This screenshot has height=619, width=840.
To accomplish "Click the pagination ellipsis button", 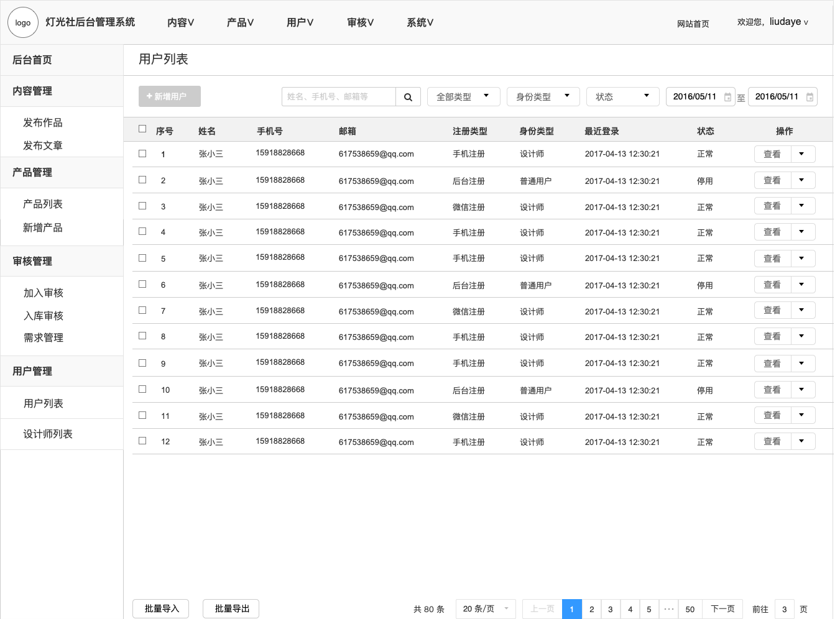I will click(669, 609).
